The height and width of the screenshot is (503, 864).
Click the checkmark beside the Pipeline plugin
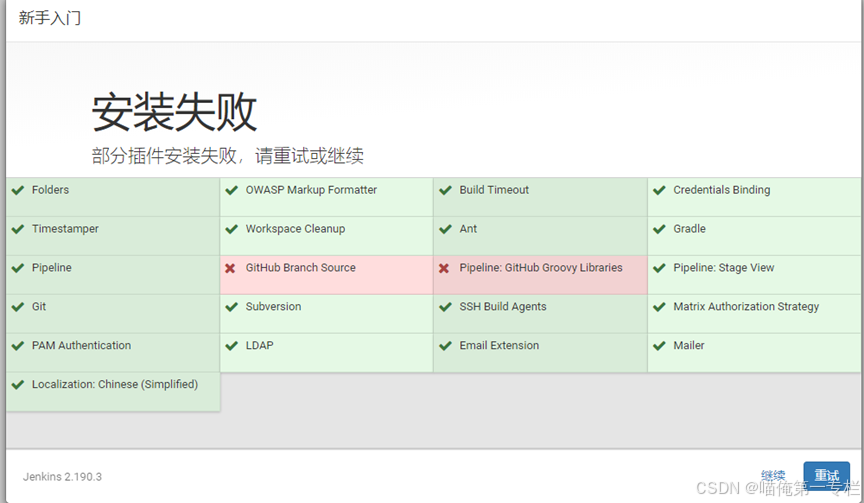tap(18, 268)
